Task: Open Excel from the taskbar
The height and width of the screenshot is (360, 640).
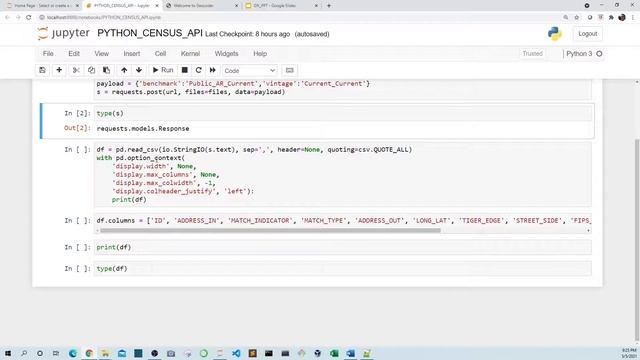Action: (x=334, y=353)
